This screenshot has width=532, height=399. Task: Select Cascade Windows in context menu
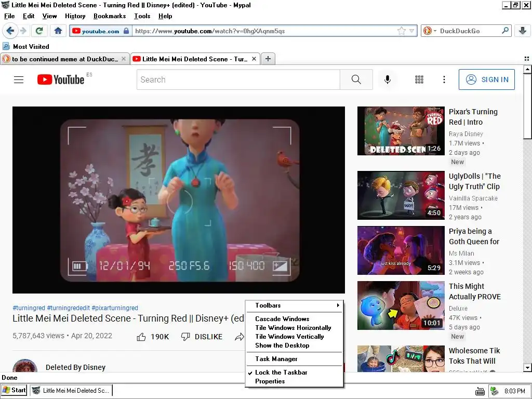pos(294,319)
